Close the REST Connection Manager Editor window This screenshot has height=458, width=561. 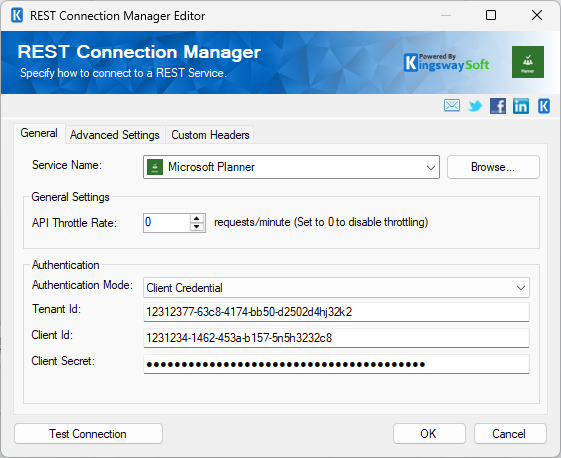537,15
